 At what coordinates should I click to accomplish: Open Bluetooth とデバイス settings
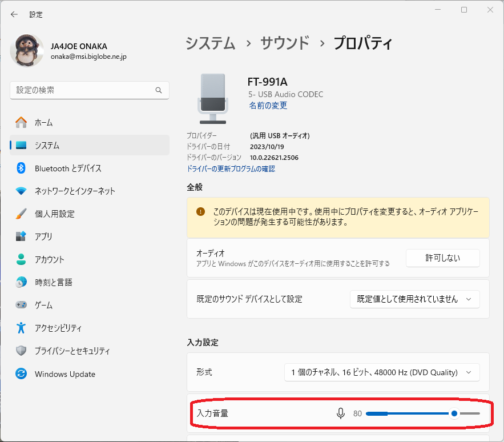[x=90, y=168]
